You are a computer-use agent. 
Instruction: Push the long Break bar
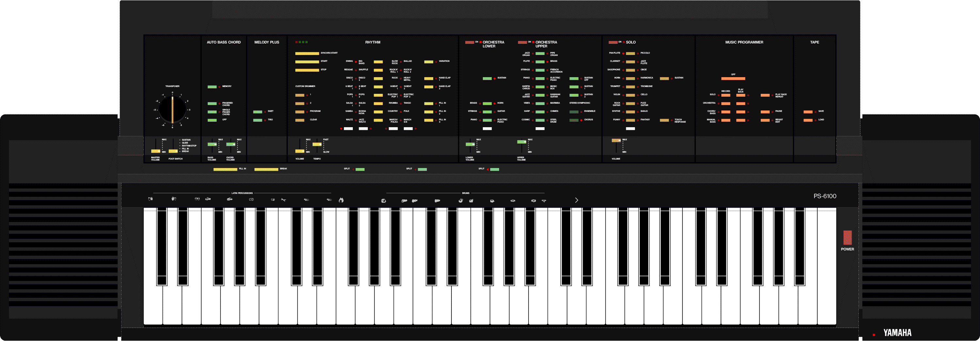point(266,169)
